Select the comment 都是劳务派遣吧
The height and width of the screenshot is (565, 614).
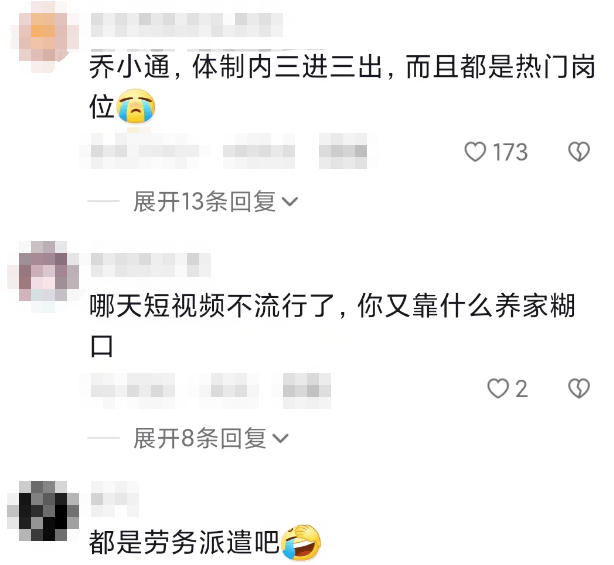(x=184, y=542)
